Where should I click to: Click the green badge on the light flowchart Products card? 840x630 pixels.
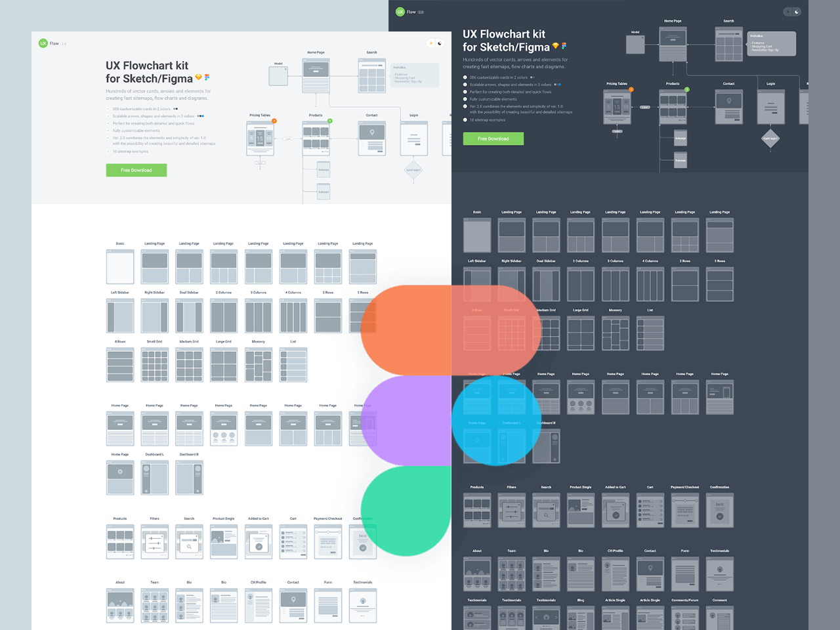(x=330, y=121)
